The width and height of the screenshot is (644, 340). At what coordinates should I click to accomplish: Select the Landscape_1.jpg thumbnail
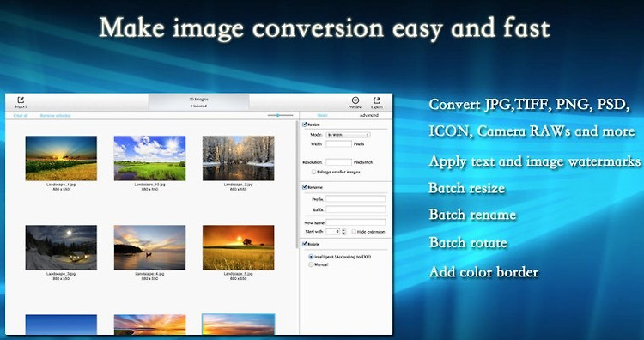point(61,159)
